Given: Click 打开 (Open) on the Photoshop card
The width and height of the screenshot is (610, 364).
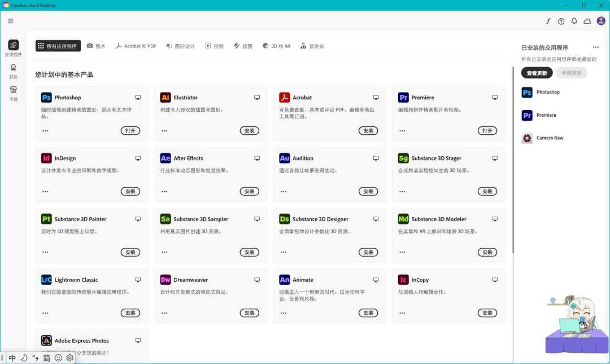Looking at the screenshot, I should point(130,131).
